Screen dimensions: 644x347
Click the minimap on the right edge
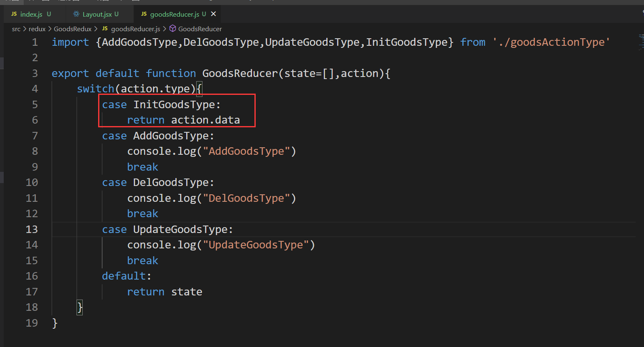click(640, 42)
